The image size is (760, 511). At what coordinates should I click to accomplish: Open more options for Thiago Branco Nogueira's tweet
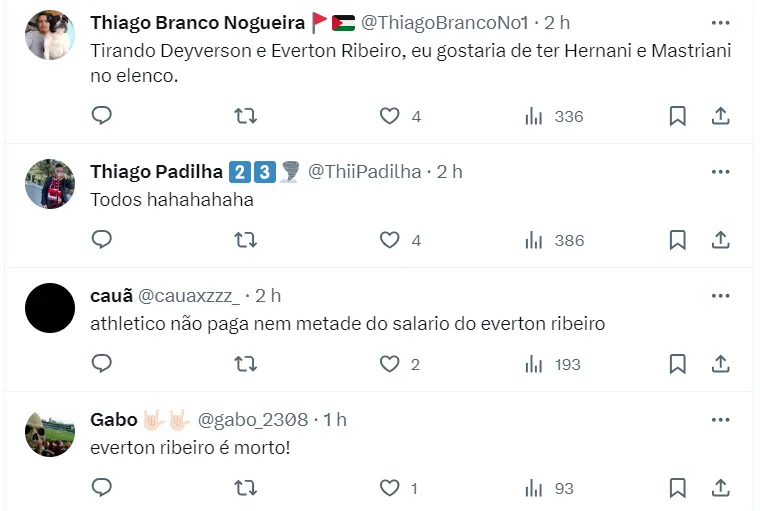point(720,22)
